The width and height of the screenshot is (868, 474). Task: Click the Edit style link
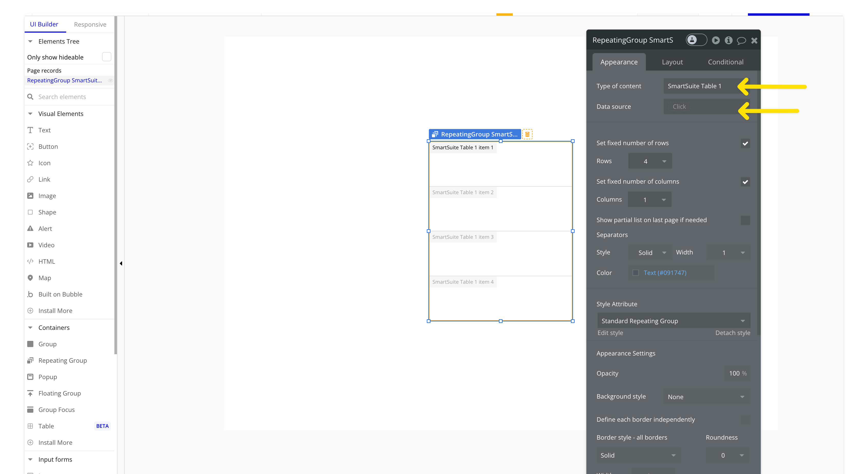coord(610,333)
